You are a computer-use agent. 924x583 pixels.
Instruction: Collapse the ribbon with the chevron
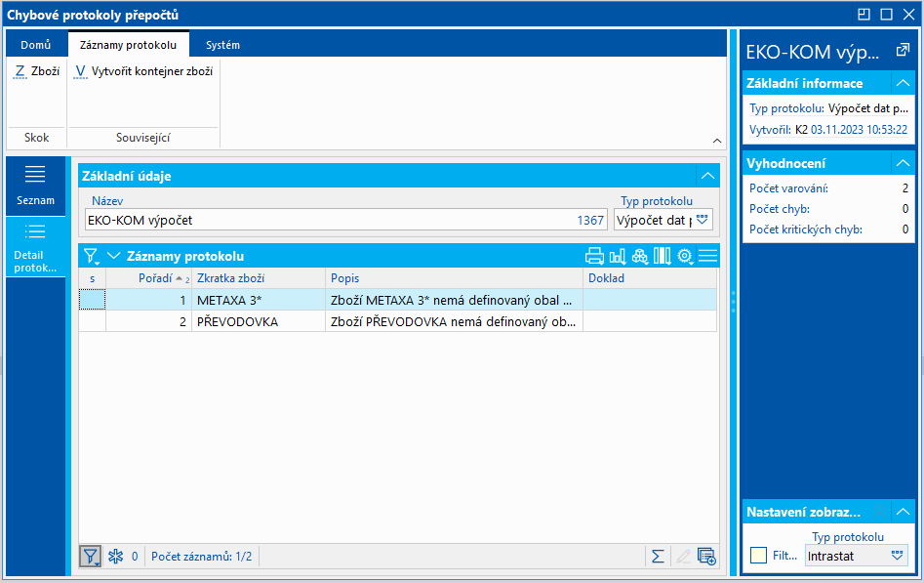[x=716, y=141]
